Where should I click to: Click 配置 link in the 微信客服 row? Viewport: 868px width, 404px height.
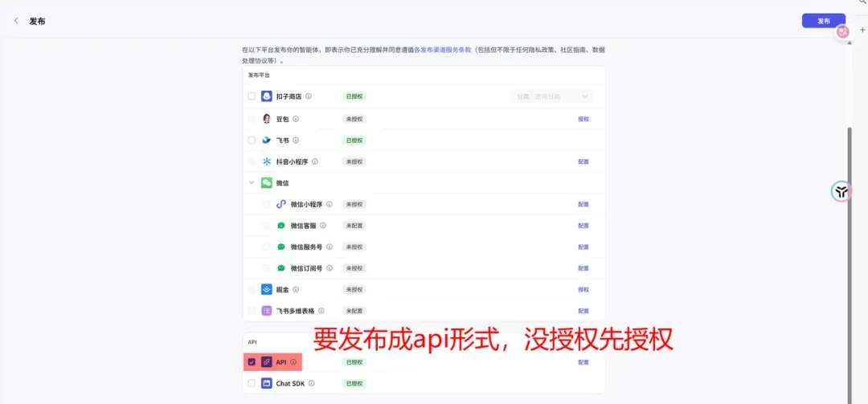tap(583, 226)
